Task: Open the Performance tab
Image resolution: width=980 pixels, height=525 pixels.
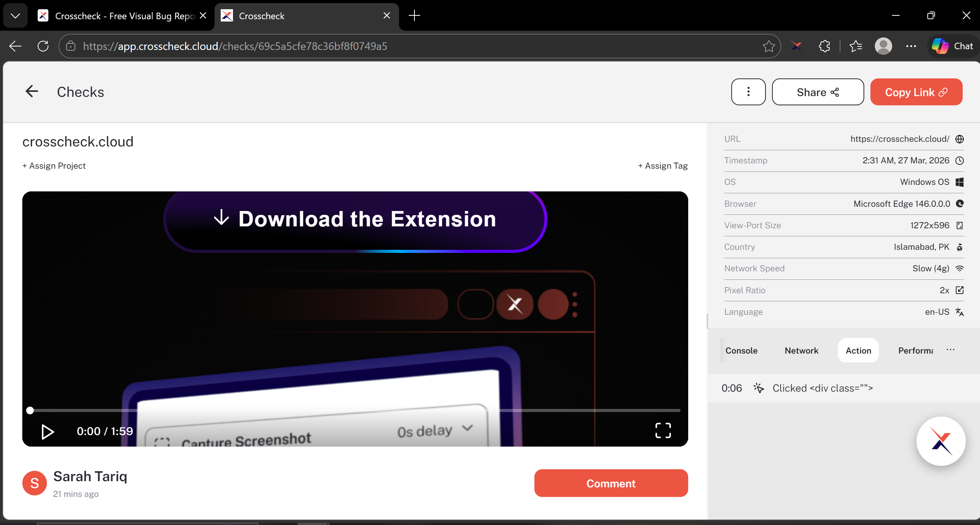Action: (x=915, y=351)
